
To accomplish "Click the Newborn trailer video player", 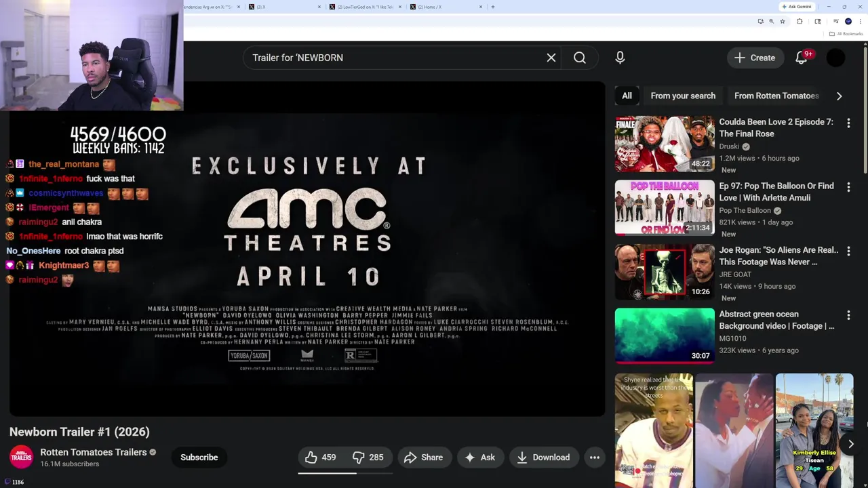I will coord(307,249).
